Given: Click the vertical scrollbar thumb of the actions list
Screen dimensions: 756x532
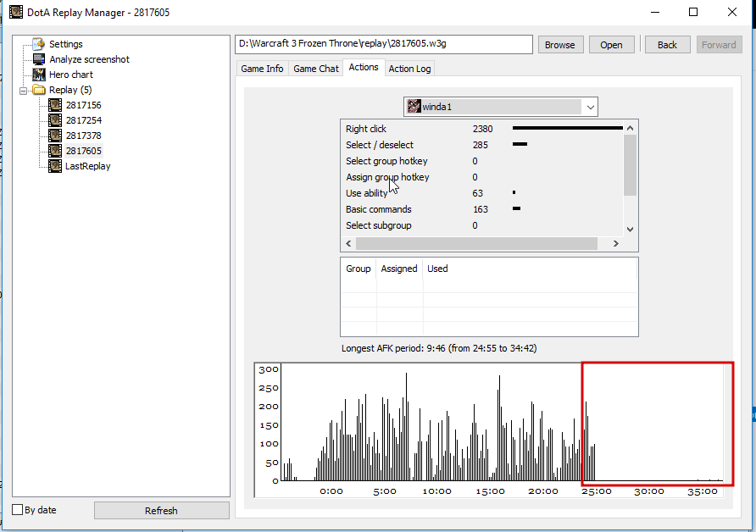Looking at the screenshot, I should pyautogui.click(x=630, y=165).
